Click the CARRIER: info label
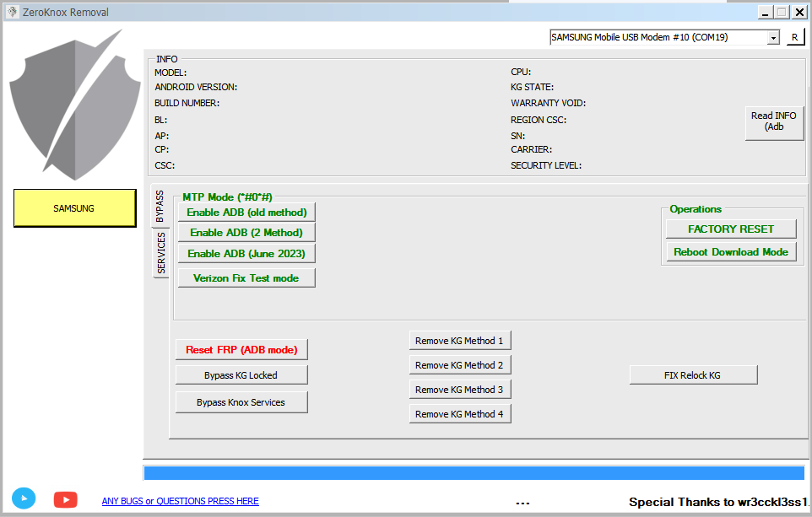812x517 pixels. point(531,149)
